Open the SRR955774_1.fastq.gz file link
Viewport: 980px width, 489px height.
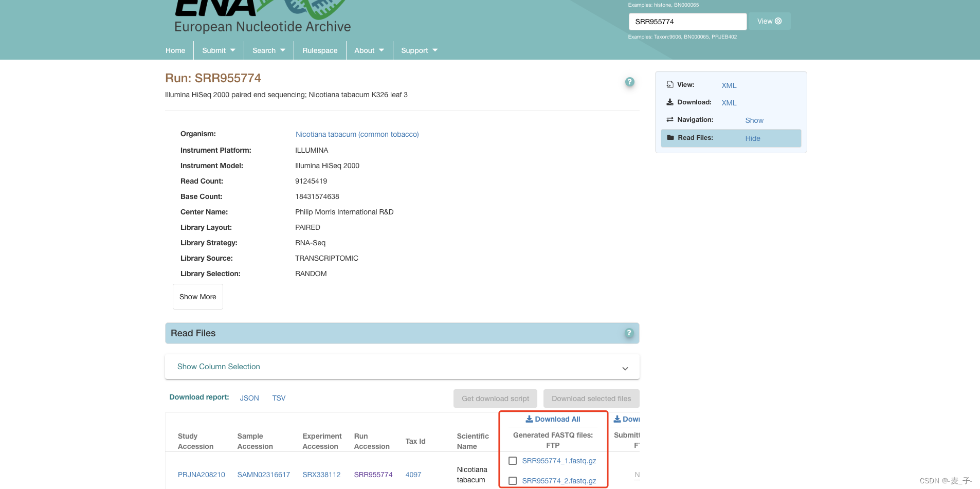[559, 461]
